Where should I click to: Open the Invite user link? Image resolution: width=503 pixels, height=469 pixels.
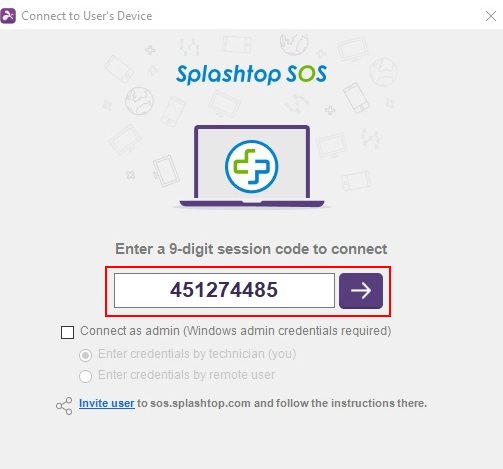pos(107,403)
